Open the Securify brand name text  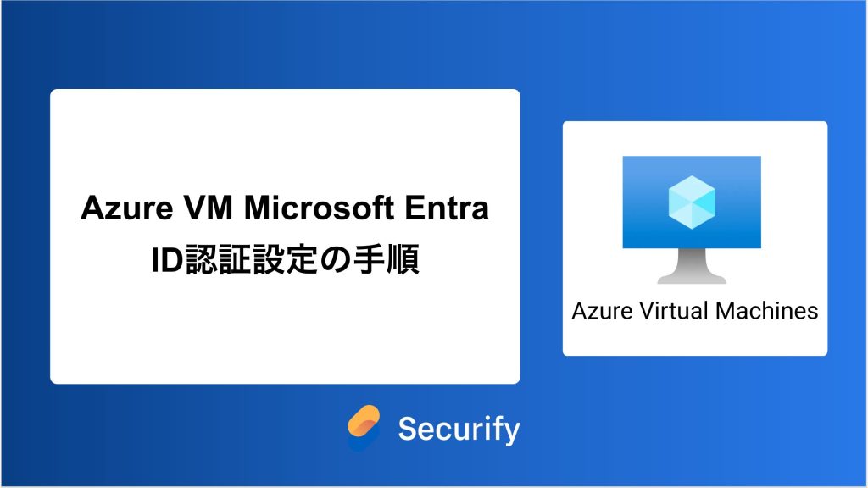[x=459, y=429]
